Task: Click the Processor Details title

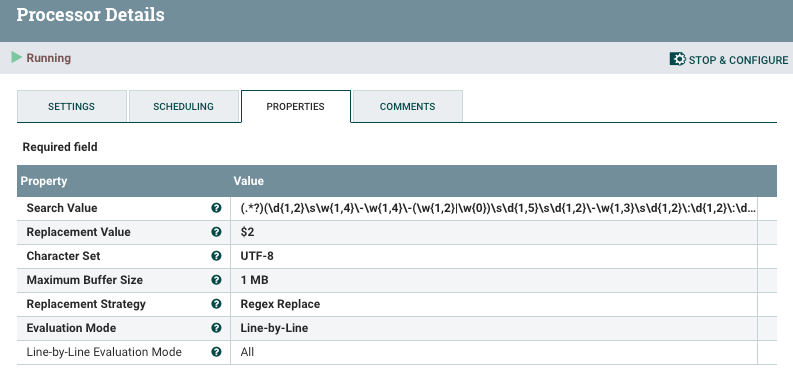Action: coord(91,15)
